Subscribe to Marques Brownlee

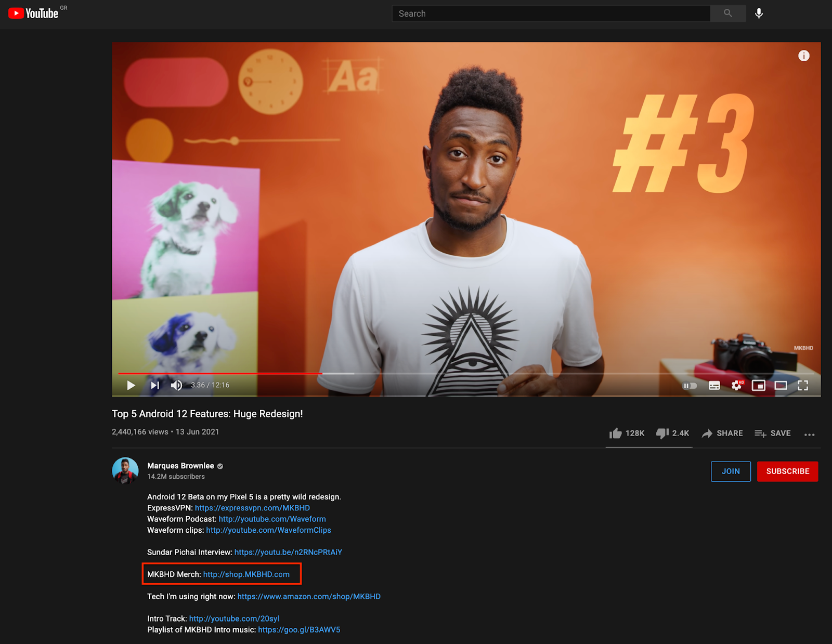pos(788,471)
